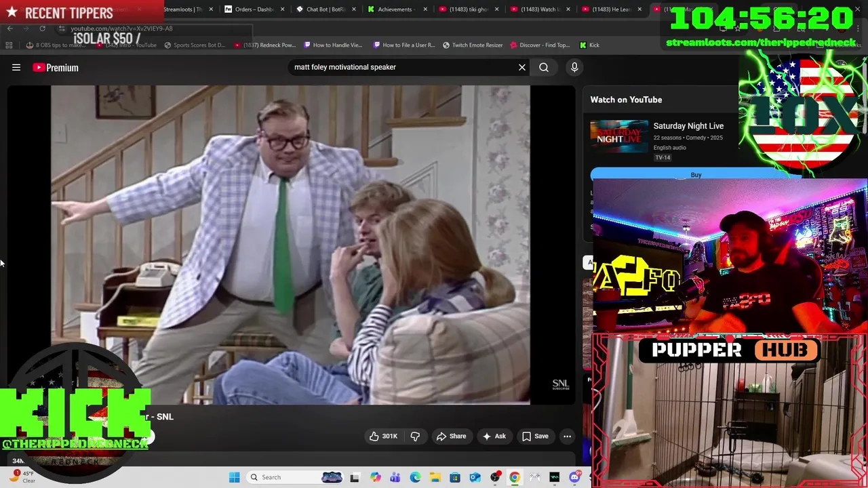The image size is (868, 488).
Task: Open the YouTube guide hamburger menu
Action: point(16,67)
